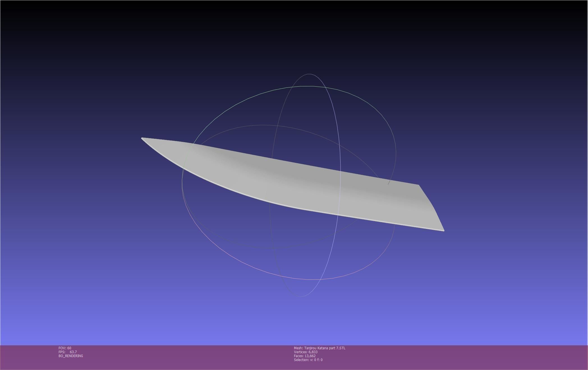Screen dimensions: 588x370
Task: Click the 'FPS: 63.7' readout
Action: [68, 352]
